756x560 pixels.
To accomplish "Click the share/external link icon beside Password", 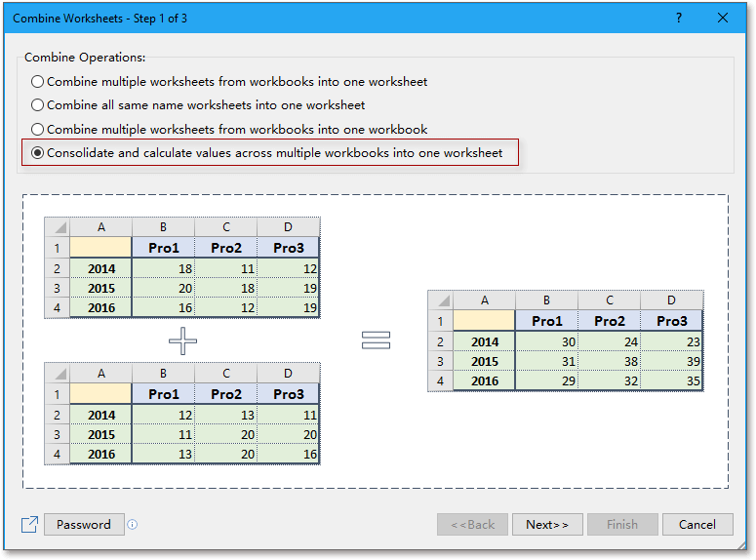I will (x=29, y=525).
